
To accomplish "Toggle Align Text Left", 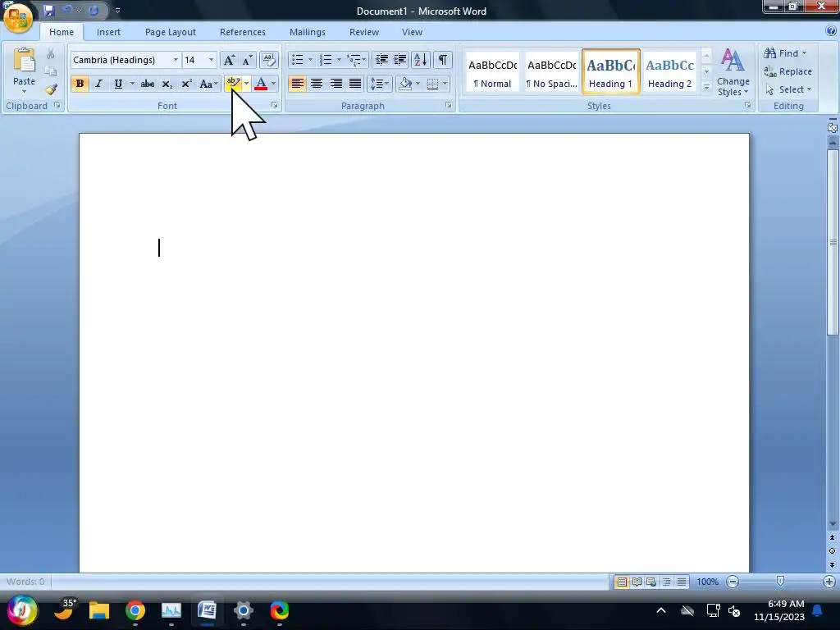I will pyautogui.click(x=297, y=84).
